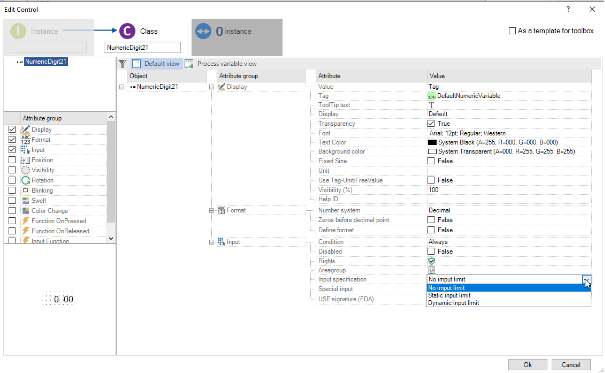The height and width of the screenshot is (373, 605).
Task: Click the Display pencil icon in left list
Action: (x=25, y=130)
